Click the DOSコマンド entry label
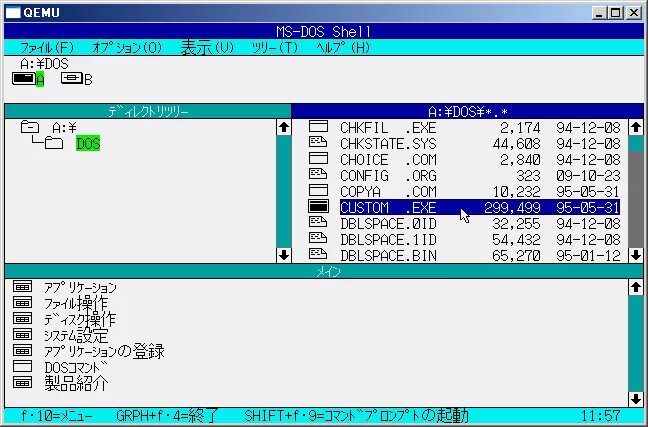The width and height of the screenshot is (648, 427). 76,367
